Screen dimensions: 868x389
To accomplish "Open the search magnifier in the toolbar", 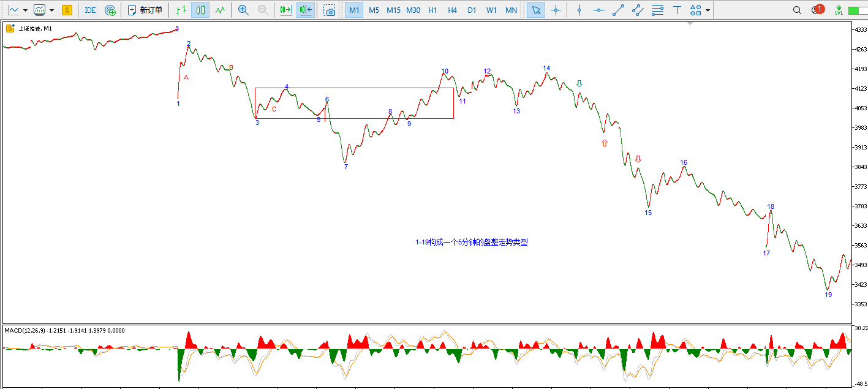I will point(797,10).
